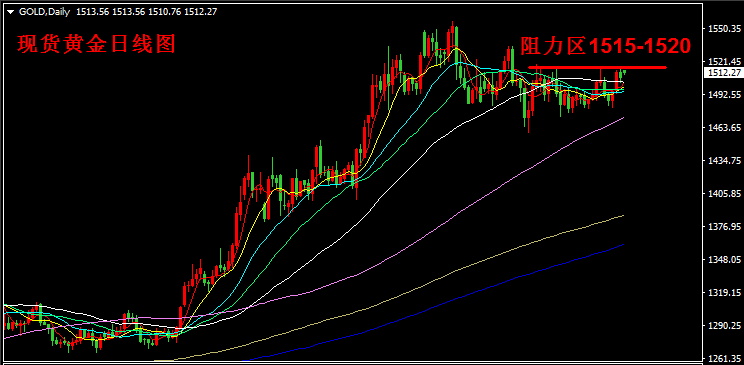
Task: Select the red text 阻力区1515-1520
Action: coord(605,47)
